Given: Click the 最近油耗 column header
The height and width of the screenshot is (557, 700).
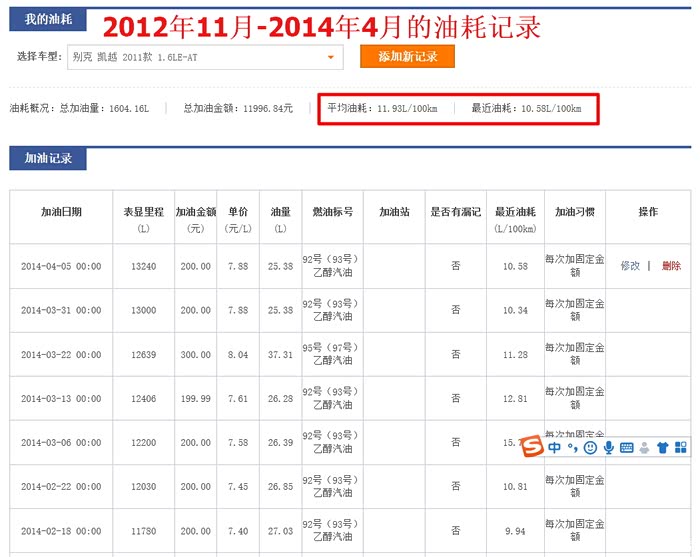Looking at the screenshot, I should (515, 212).
